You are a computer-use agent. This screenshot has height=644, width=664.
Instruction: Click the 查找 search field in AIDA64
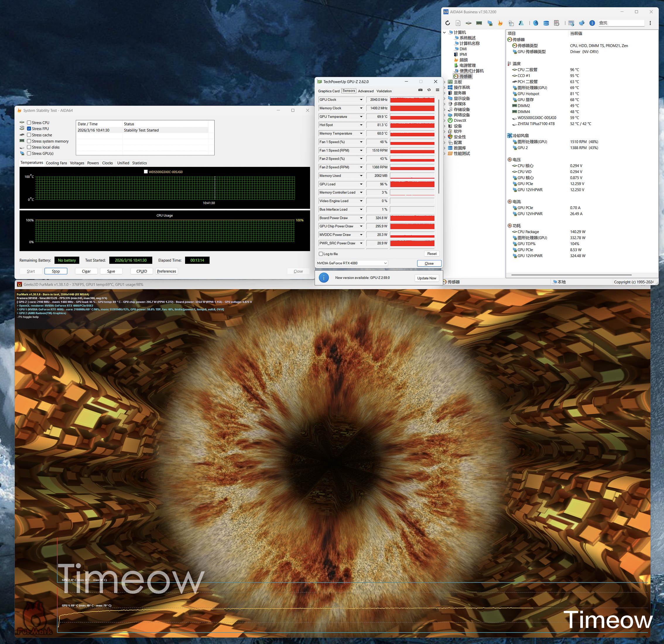(621, 23)
